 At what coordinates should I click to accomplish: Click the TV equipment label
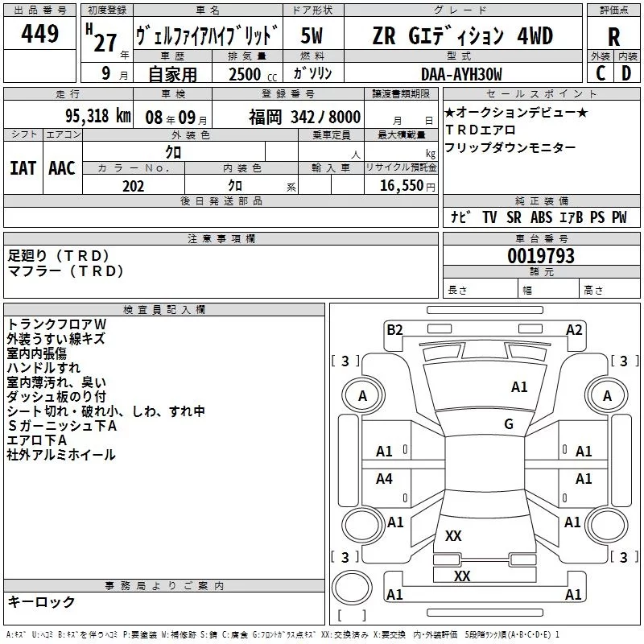[489, 217]
